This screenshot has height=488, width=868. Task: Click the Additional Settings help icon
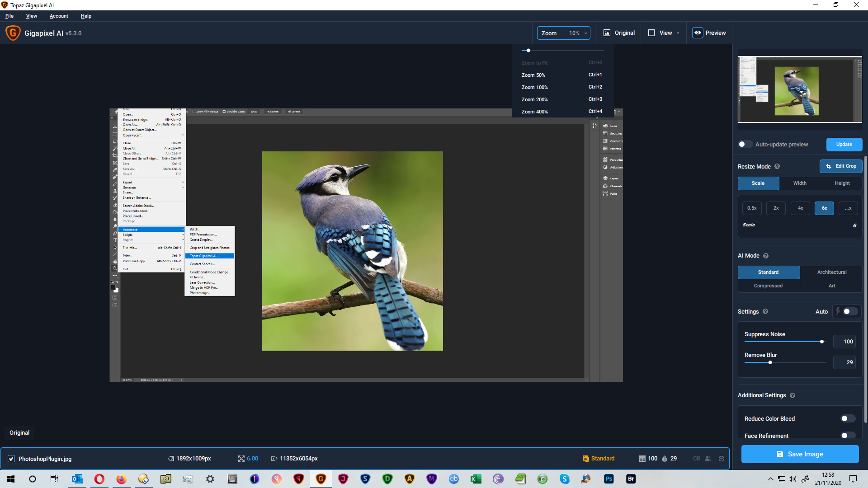point(793,395)
